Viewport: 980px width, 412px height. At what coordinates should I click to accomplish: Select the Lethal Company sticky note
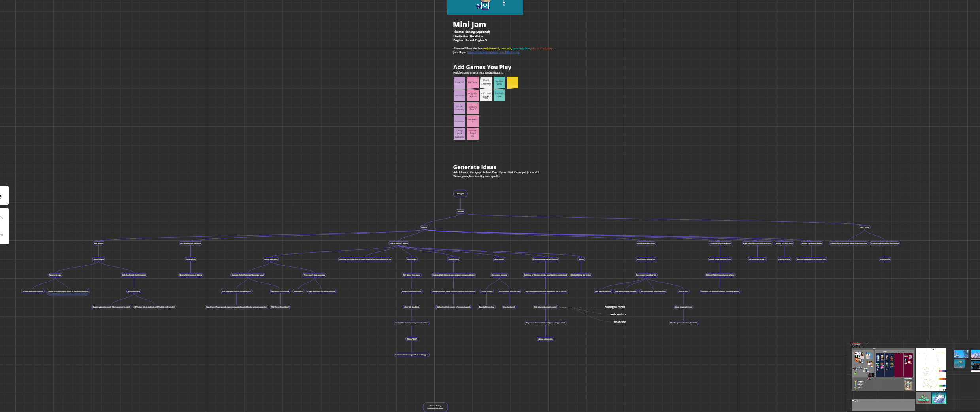pyautogui.click(x=459, y=108)
